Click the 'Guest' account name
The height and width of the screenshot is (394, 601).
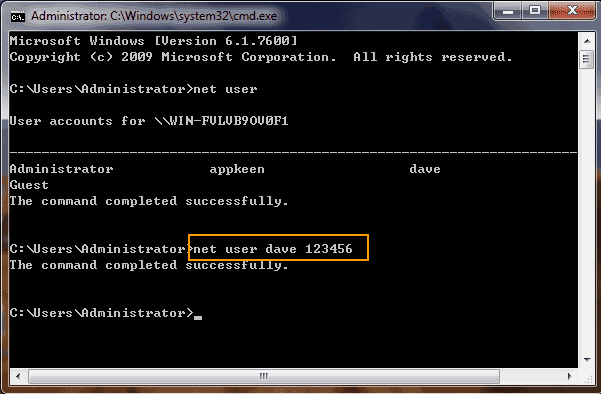click(x=29, y=185)
